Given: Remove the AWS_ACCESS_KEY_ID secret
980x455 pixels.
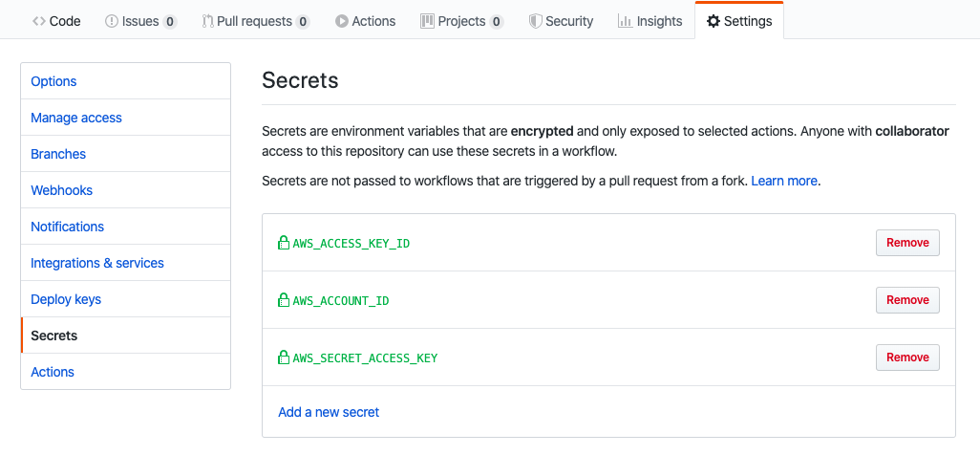Looking at the screenshot, I should (x=907, y=243).
